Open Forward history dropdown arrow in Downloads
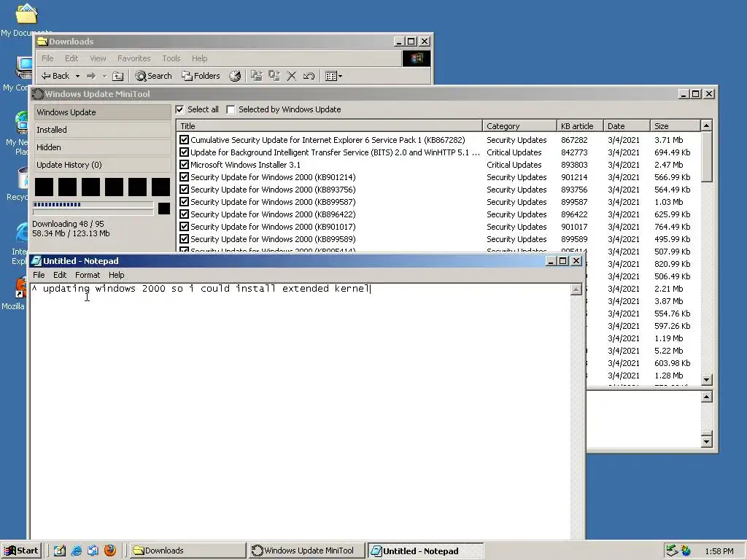747x560 pixels. click(x=104, y=76)
